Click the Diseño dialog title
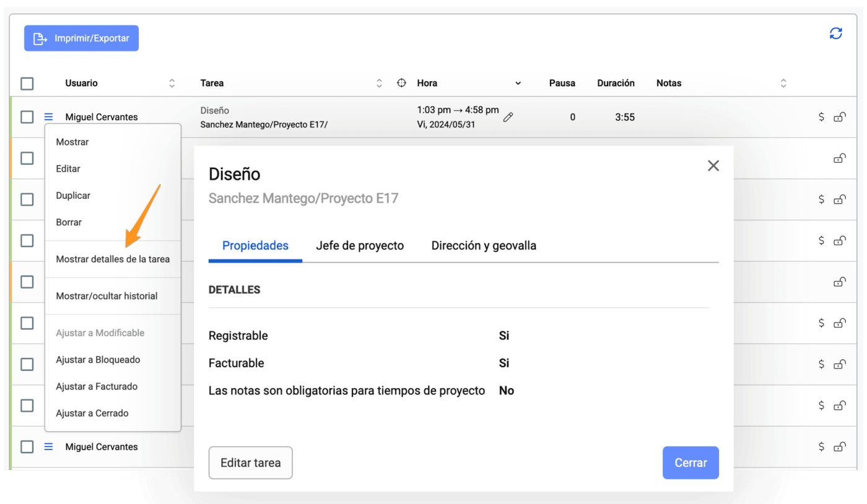 pyautogui.click(x=235, y=174)
